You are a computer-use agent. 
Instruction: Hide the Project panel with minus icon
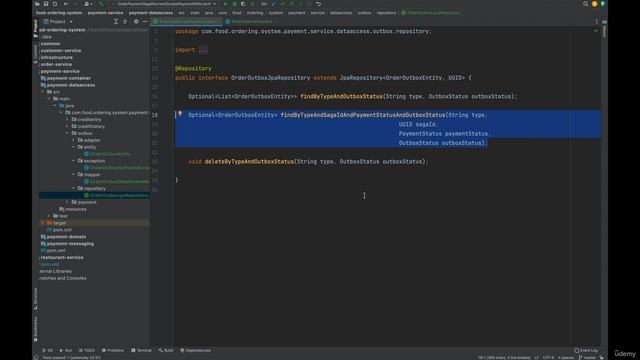[x=144, y=21]
